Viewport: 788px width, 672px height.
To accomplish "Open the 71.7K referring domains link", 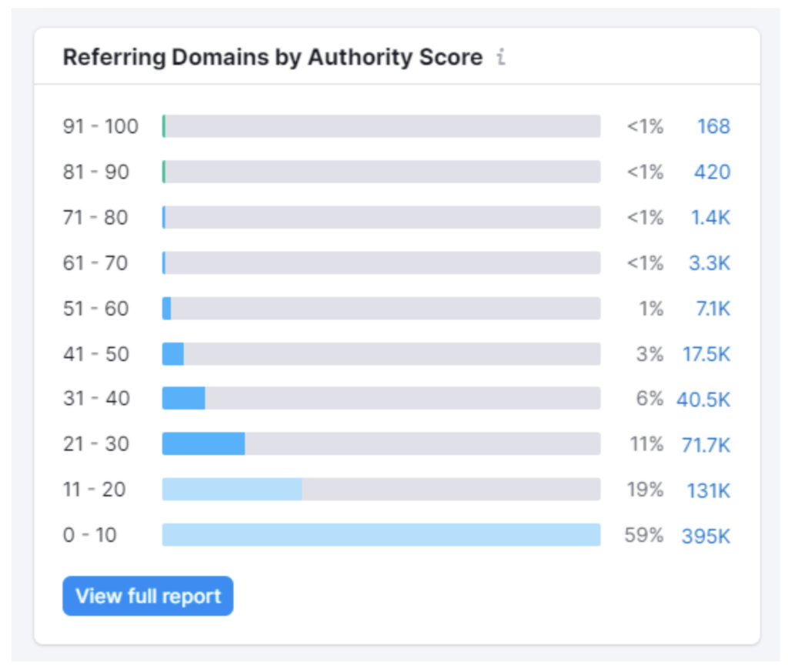I will [x=706, y=445].
